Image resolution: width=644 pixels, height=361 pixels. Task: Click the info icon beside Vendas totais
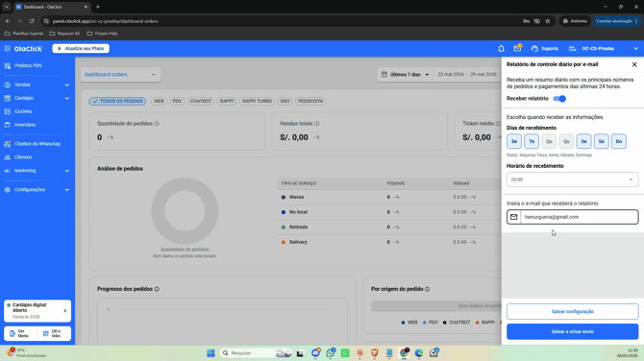click(x=317, y=124)
